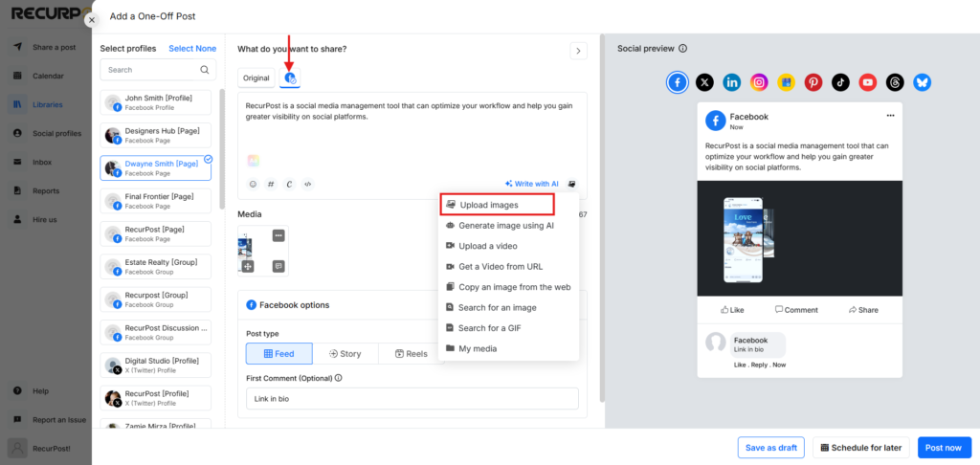
Task: Select John Smith [Profile] Facebook profile
Action: 156,102
